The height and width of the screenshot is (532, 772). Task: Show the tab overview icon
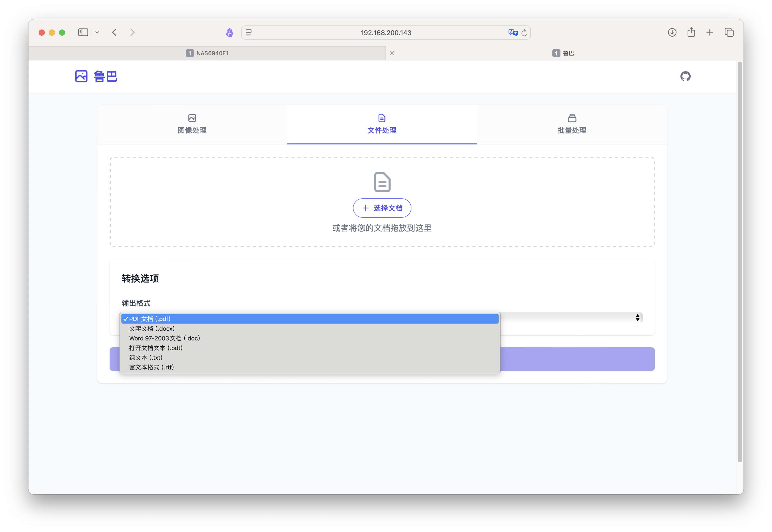click(729, 32)
